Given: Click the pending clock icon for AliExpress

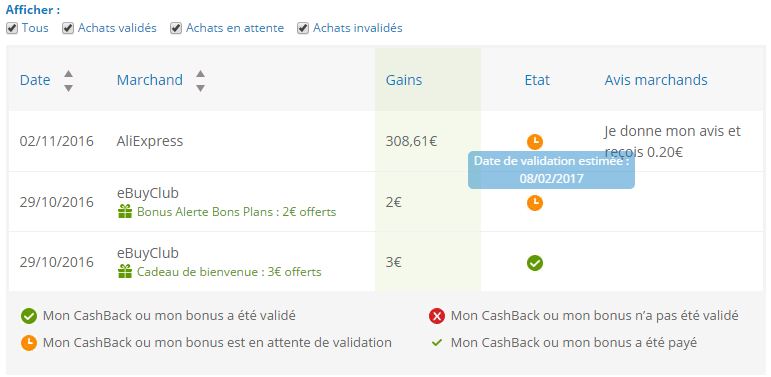Looking at the screenshot, I should pos(534,142).
